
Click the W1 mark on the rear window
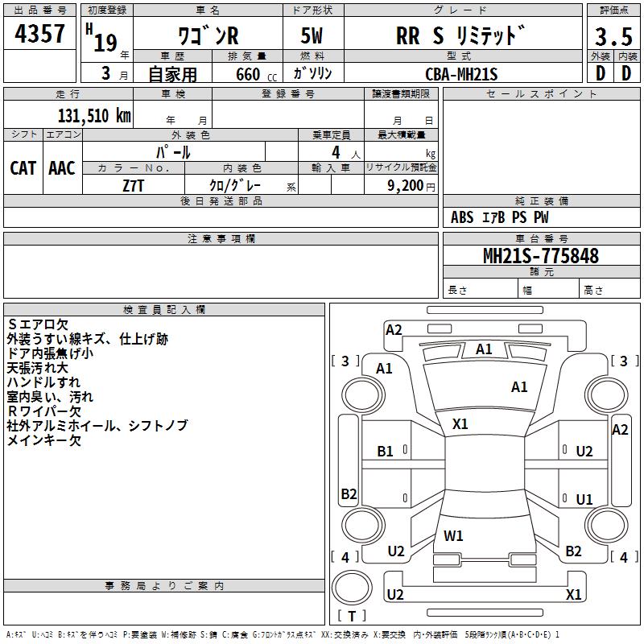(x=453, y=535)
